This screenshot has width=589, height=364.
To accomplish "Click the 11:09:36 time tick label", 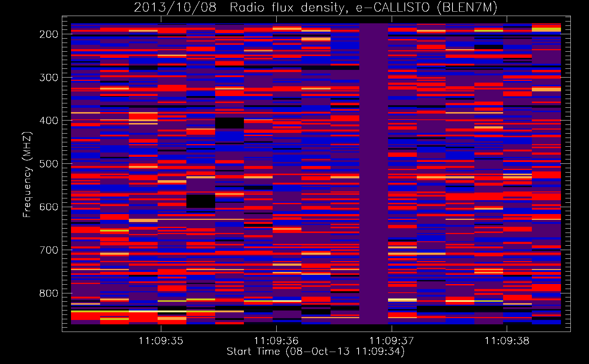I will (276, 341).
